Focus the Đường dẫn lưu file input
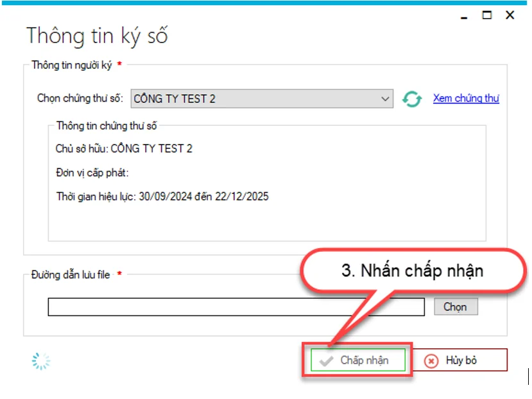 (x=236, y=307)
